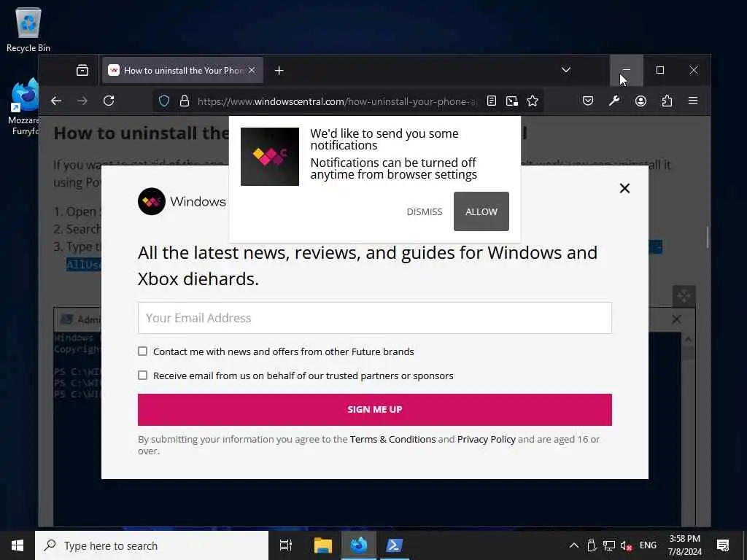Allow notifications from the site
The image size is (747, 560).
tap(481, 211)
